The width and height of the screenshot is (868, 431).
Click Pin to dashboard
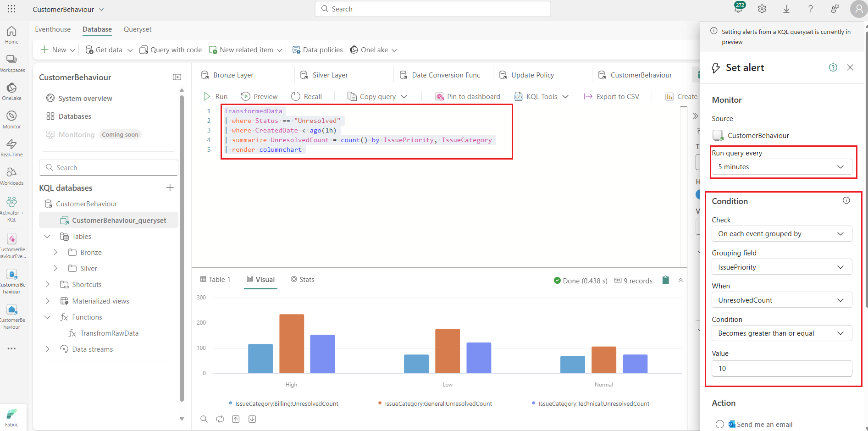pyautogui.click(x=468, y=96)
